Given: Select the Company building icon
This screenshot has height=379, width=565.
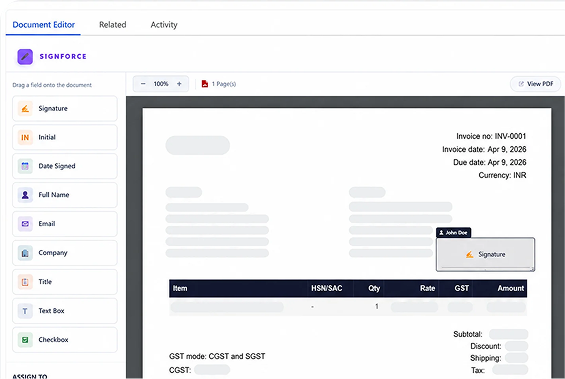Looking at the screenshot, I should pos(25,253).
